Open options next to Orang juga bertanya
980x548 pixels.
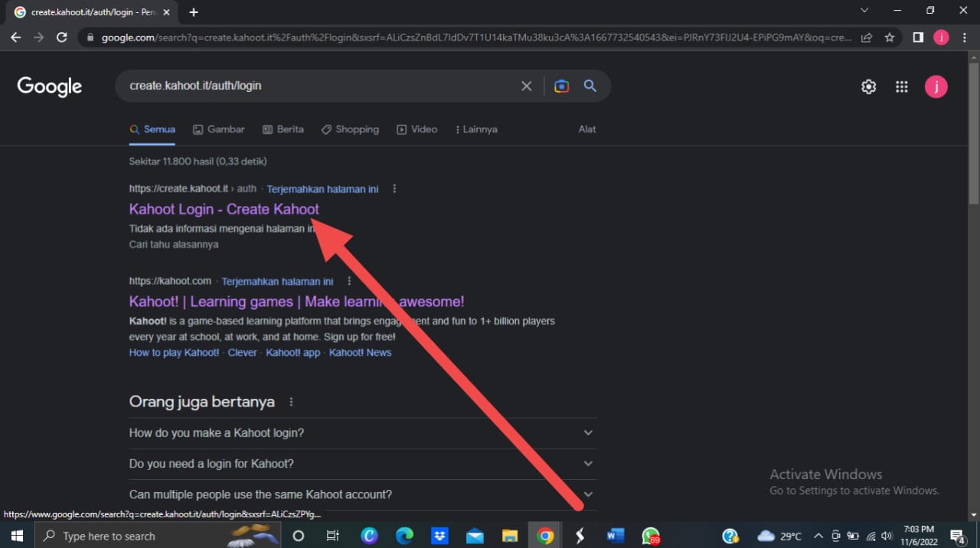291,402
